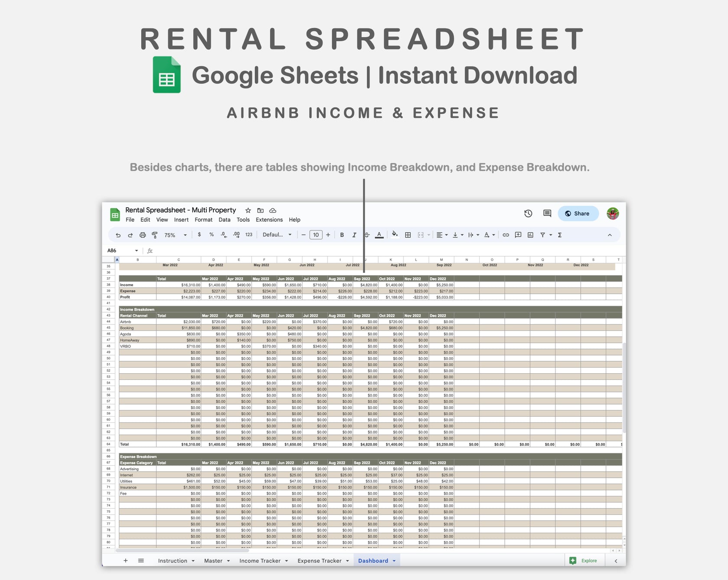
Task: Click the Share button
Action: 578,213
